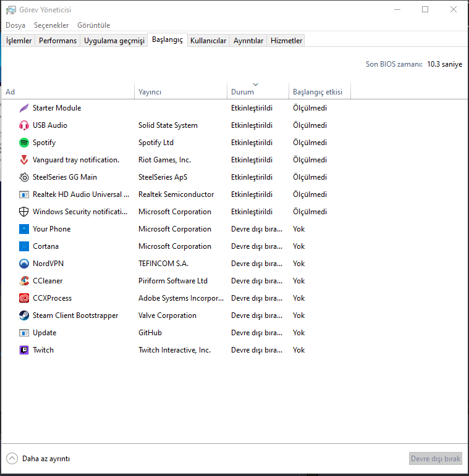Select the Vanguard tray notification icon
Screen dimensions: 469x476
coord(24,160)
